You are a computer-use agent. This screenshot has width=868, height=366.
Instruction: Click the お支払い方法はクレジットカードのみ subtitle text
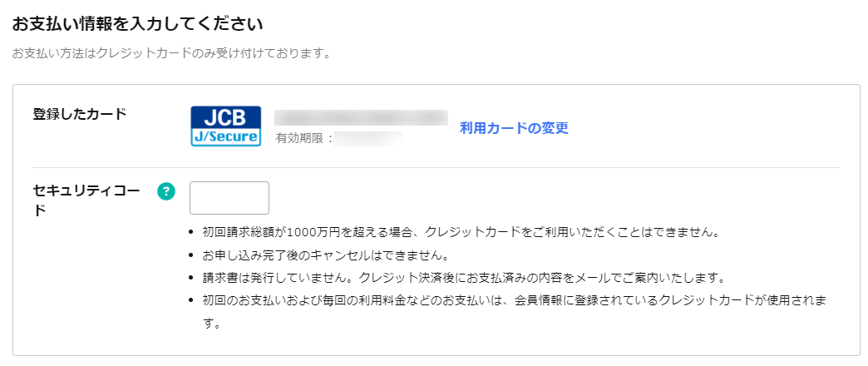point(172,54)
